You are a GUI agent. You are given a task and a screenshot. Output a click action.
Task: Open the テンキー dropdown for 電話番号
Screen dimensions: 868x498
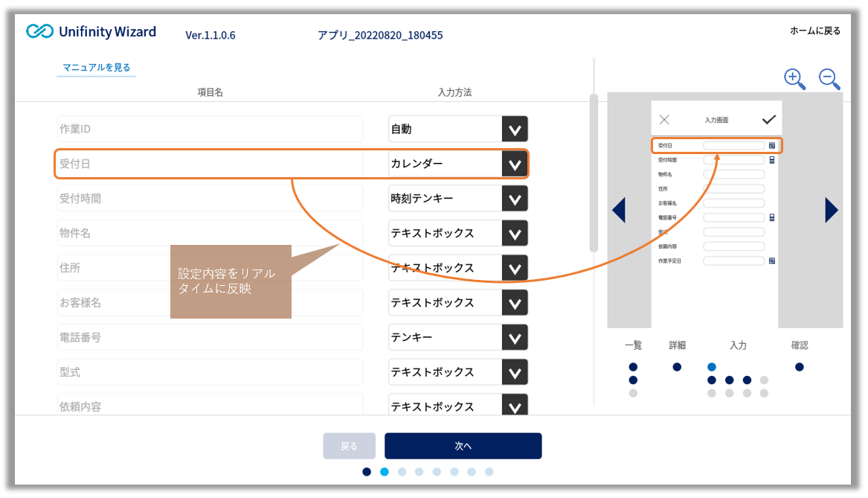514,337
